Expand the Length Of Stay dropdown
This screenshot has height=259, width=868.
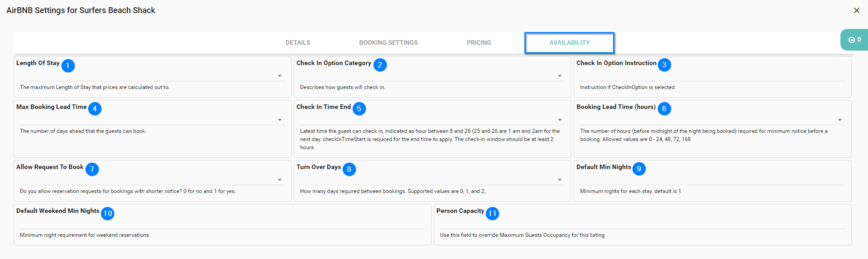click(x=279, y=76)
